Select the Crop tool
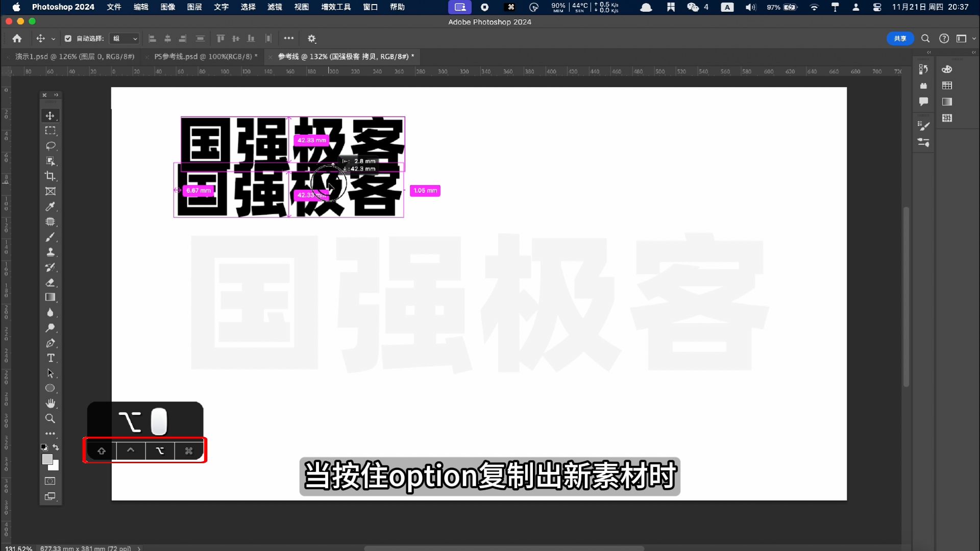The image size is (980, 551). pos(51,176)
